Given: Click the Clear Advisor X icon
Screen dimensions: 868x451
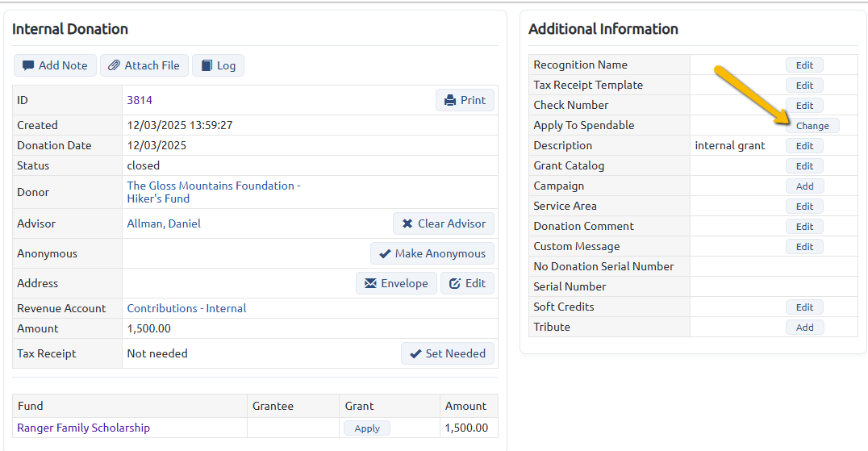Looking at the screenshot, I should pyautogui.click(x=407, y=223).
